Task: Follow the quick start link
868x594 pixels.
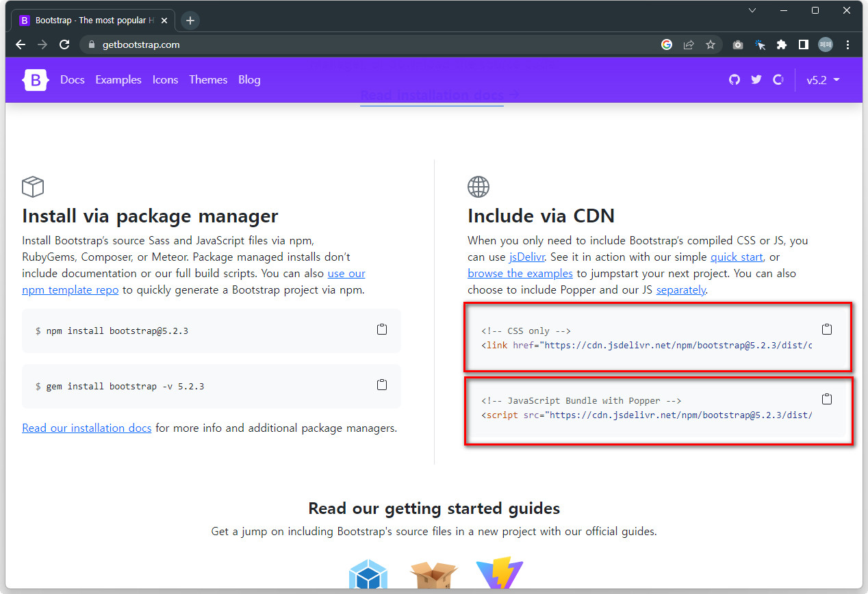Action: (x=737, y=257)
